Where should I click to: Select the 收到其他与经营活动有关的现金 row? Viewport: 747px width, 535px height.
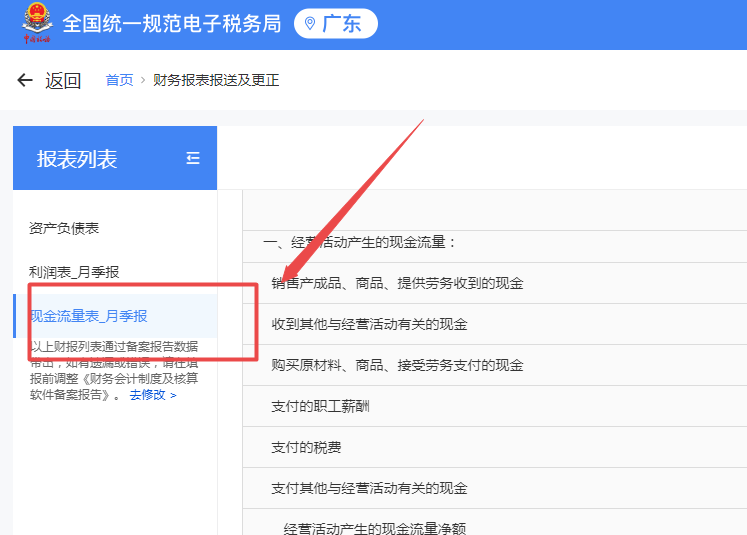369,324
